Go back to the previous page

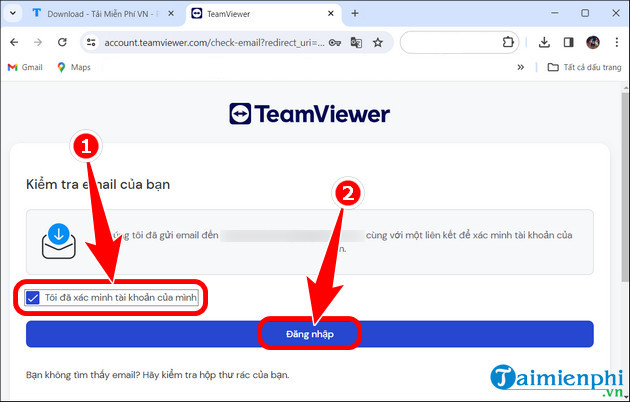[14, 42]
